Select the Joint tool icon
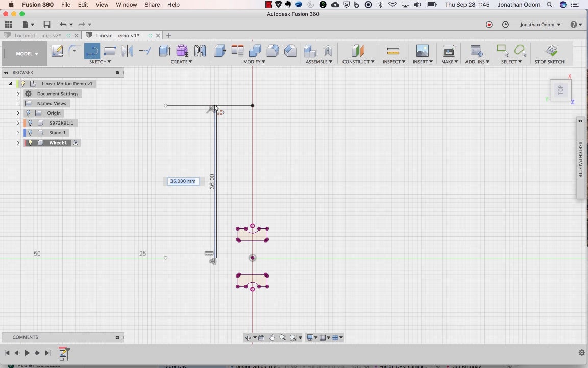 click(x=328, y=51)
